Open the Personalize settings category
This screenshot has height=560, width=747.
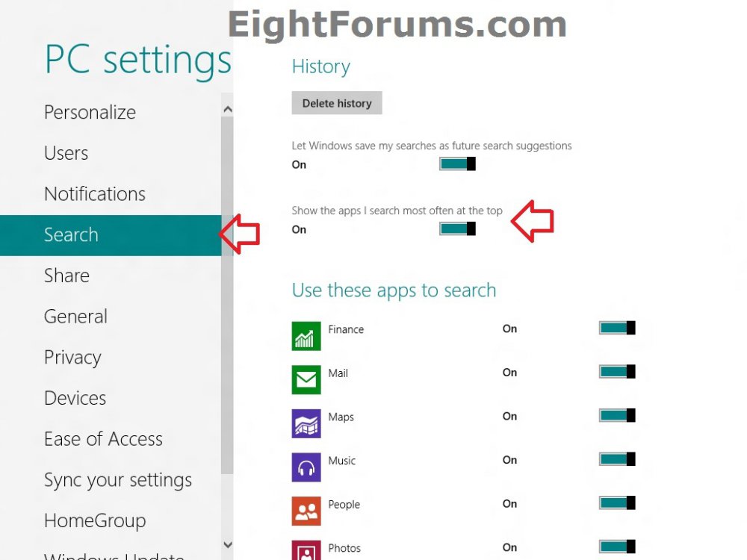[x=90, y=112]
